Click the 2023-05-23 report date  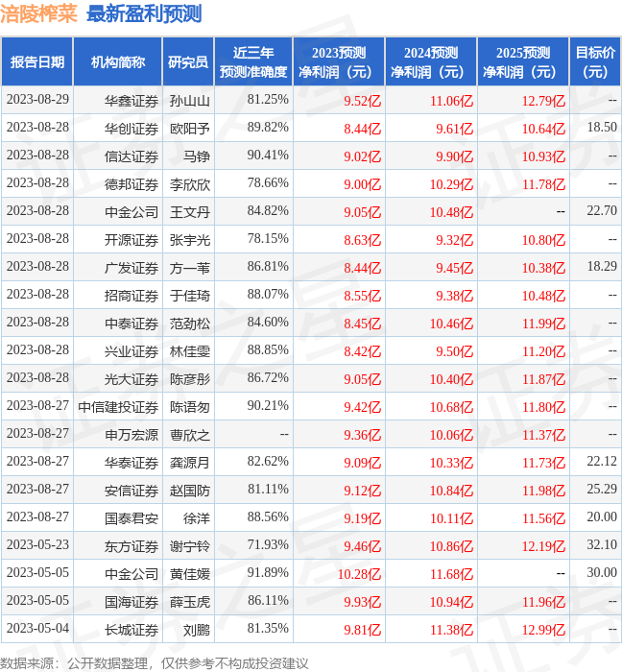(37, 544)
